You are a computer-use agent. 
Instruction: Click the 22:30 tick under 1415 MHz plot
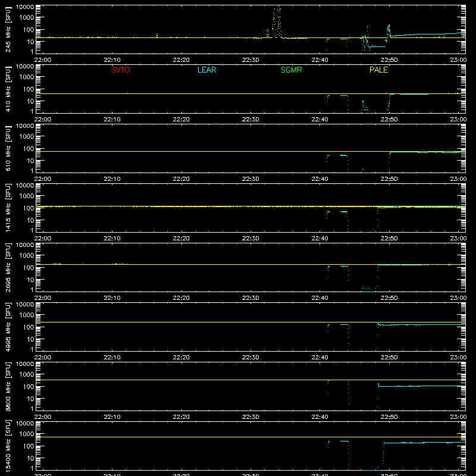tap(250, 239)
